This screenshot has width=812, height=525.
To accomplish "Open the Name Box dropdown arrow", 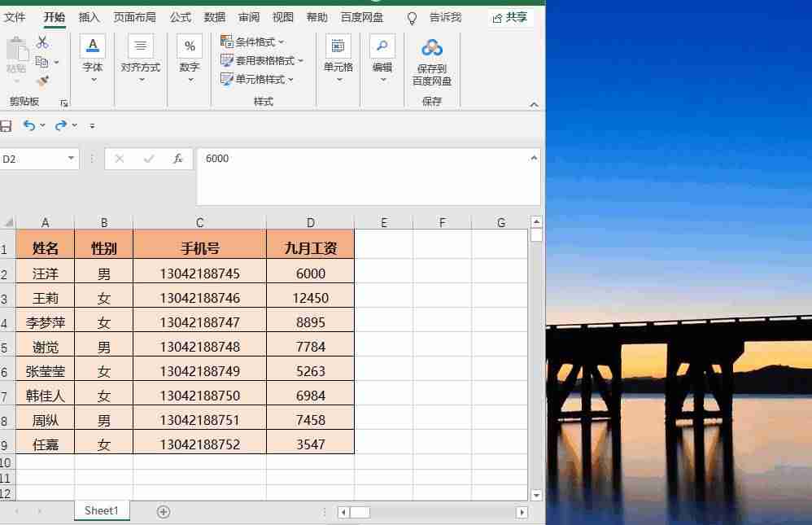I will [71, 158].
